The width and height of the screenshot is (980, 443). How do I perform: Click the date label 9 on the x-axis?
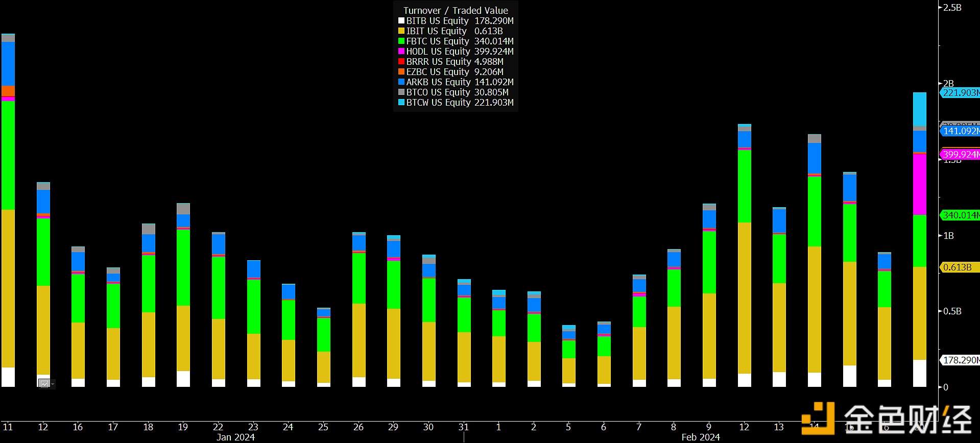709,427
